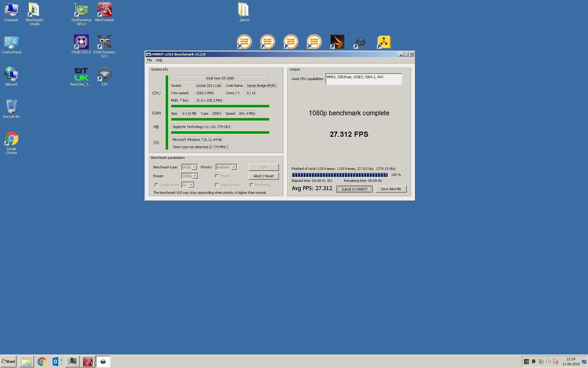Launch the black 3DMark shortcut with orange logo
The image size is (588, 368).
click(x=337, y=42)
